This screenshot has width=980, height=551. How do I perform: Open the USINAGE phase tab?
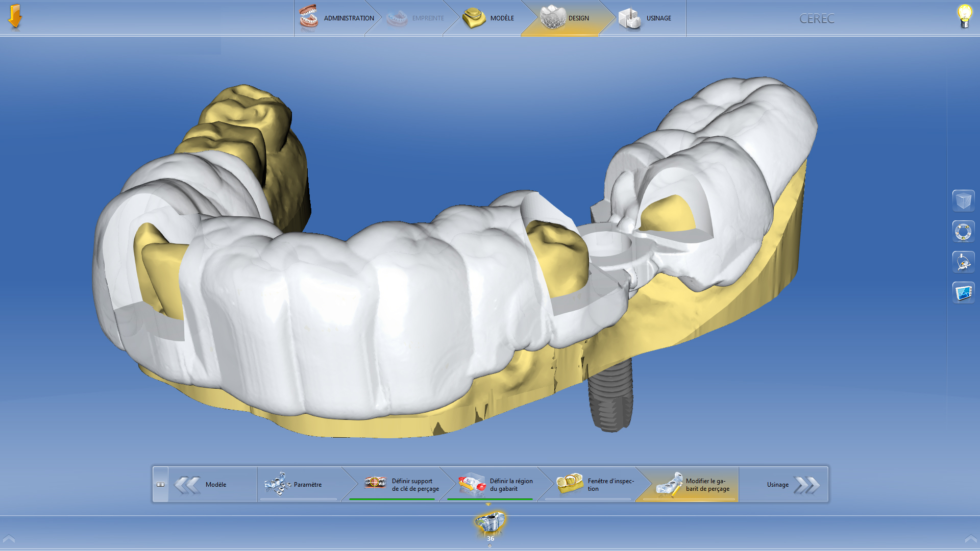[x=658, y=18]
